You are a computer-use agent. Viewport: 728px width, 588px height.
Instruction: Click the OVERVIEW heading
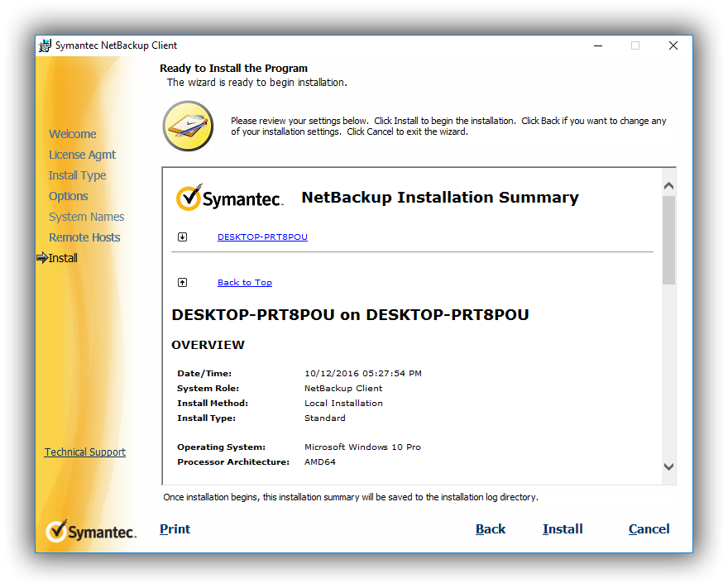click(x=208, y=346)
